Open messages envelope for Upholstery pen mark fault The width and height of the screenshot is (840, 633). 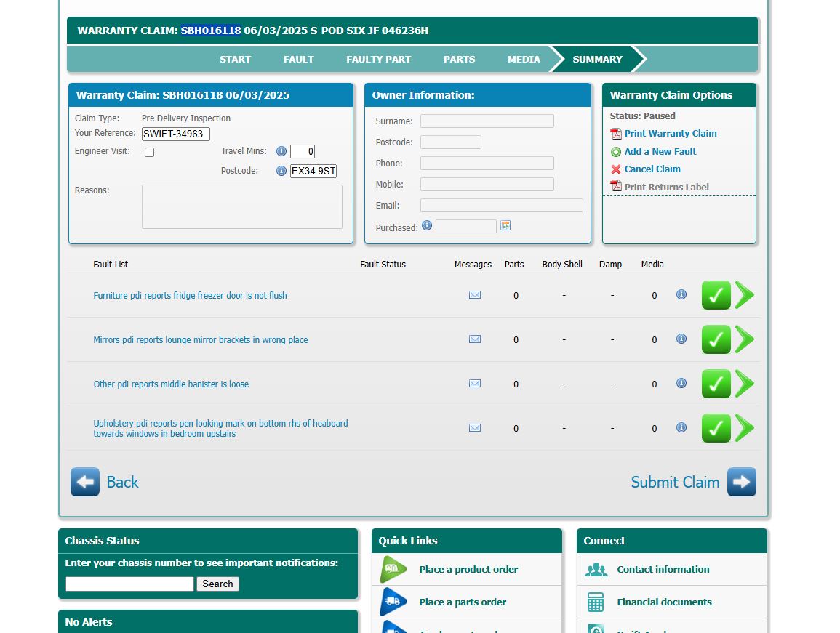coord(475,428)
